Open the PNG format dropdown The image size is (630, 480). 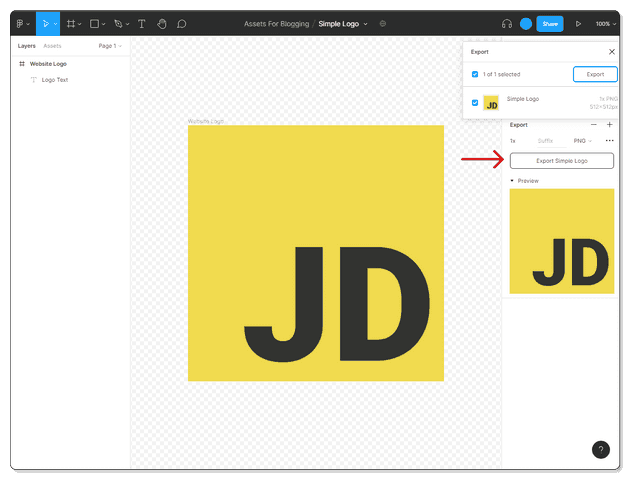582,141
